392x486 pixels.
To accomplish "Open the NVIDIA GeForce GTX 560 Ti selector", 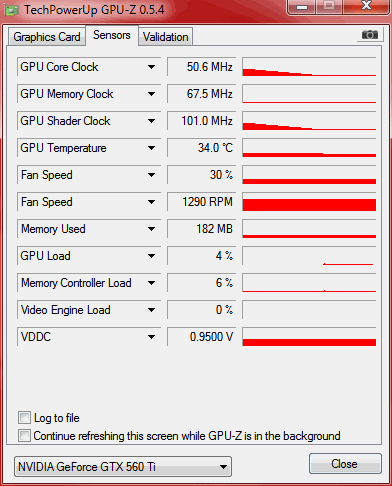I will tap(123, 467).
